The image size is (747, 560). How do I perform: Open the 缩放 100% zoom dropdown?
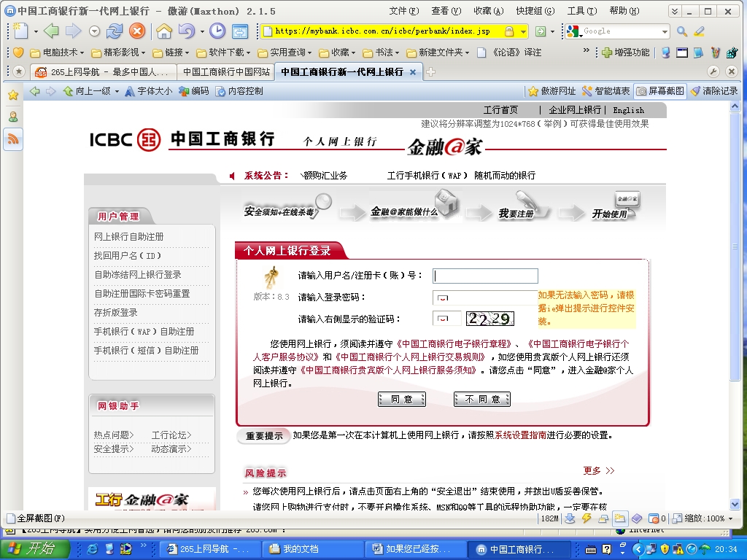click(730, 518)
